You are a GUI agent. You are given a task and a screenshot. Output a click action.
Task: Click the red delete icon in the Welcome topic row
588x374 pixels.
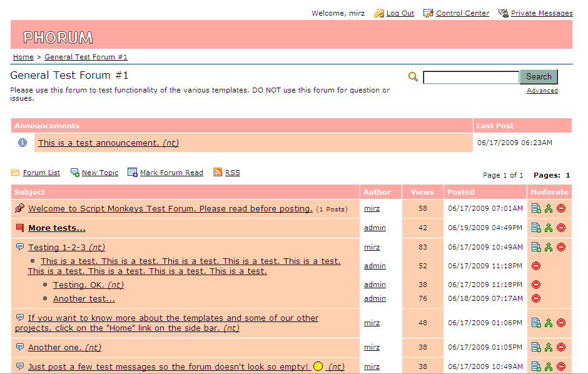click(x=561, y=208)
